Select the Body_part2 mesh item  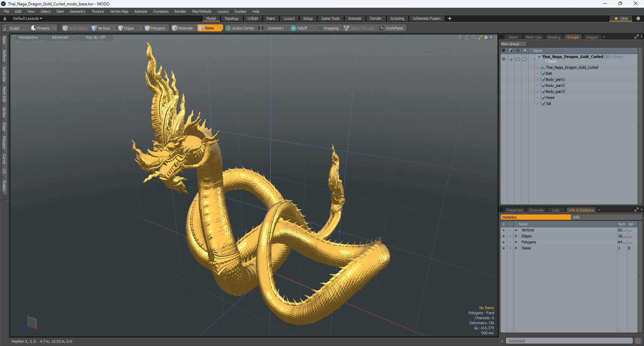[x=555, y=85]
